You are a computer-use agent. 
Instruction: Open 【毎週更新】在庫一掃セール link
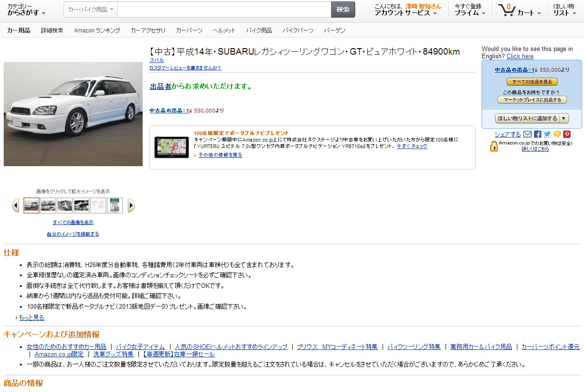(179, 354)
